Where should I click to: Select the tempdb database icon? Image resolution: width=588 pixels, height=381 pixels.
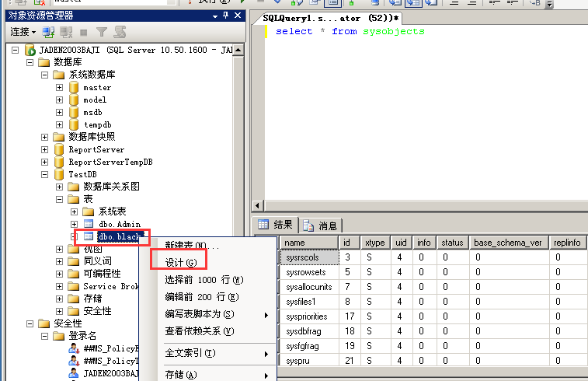(x=74, y=124)
